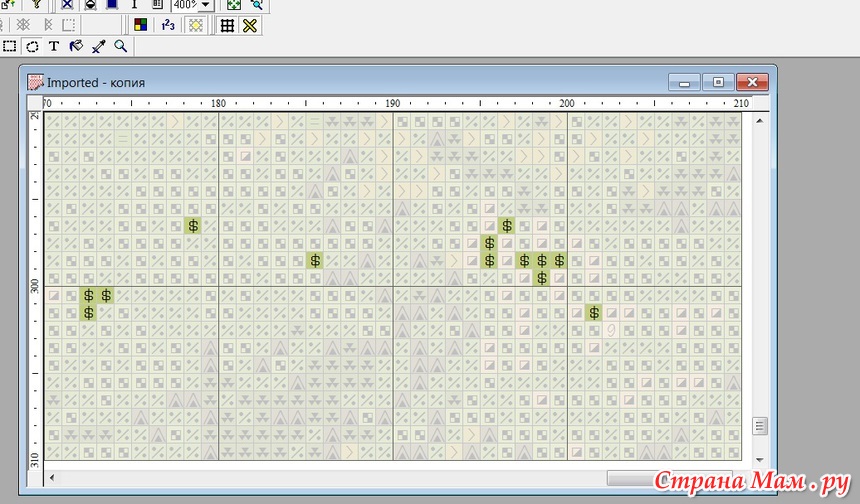Click the ruler label 190
This screenshot has width=860, height=504.
(393, 103)
